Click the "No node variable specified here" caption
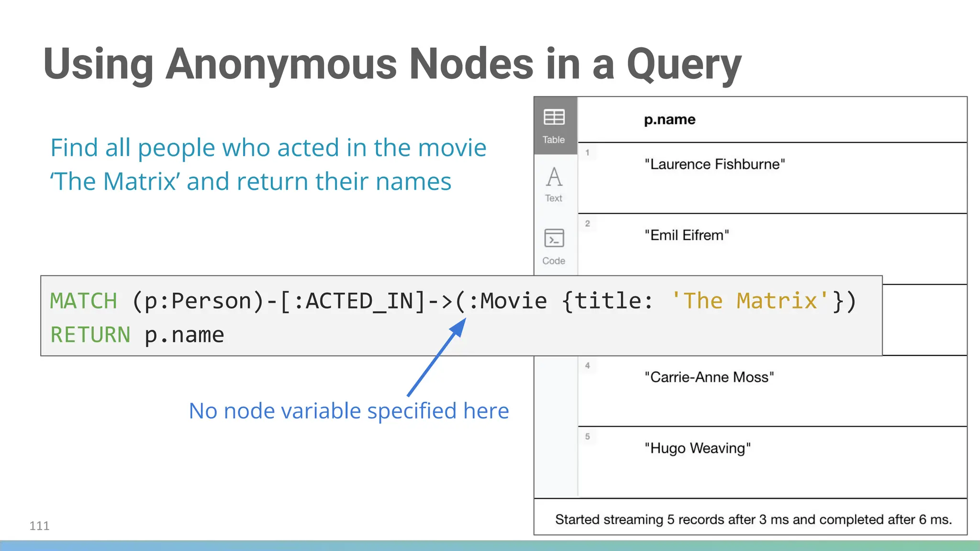This screenshot has width=980, height=551. pos(349,411)
